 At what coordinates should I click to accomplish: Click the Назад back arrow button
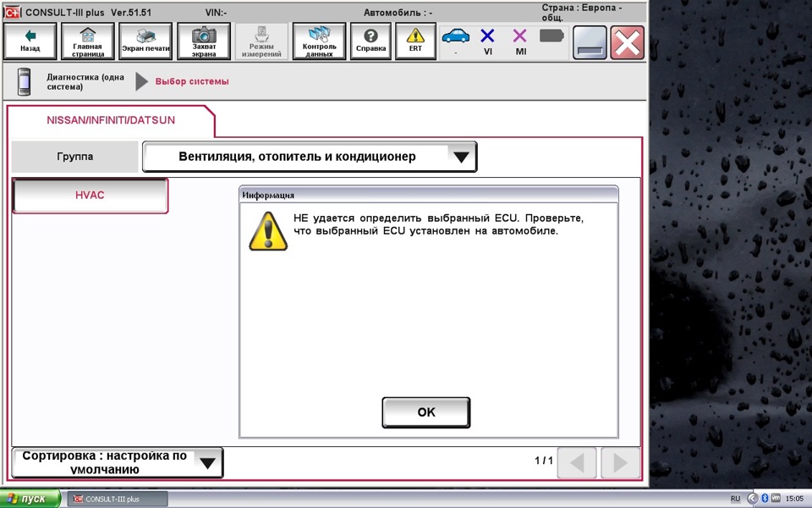pos(30,41)
